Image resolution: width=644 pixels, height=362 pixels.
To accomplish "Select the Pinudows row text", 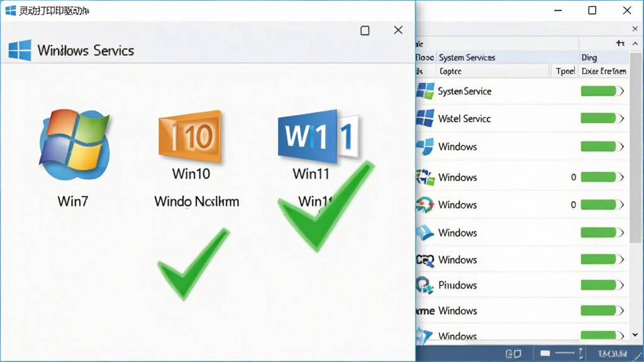I will 458,285.
